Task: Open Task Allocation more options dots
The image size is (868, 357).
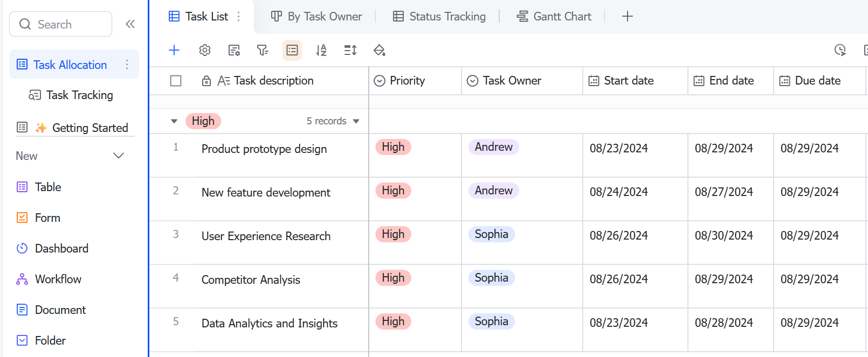Action: coord(127,65)
